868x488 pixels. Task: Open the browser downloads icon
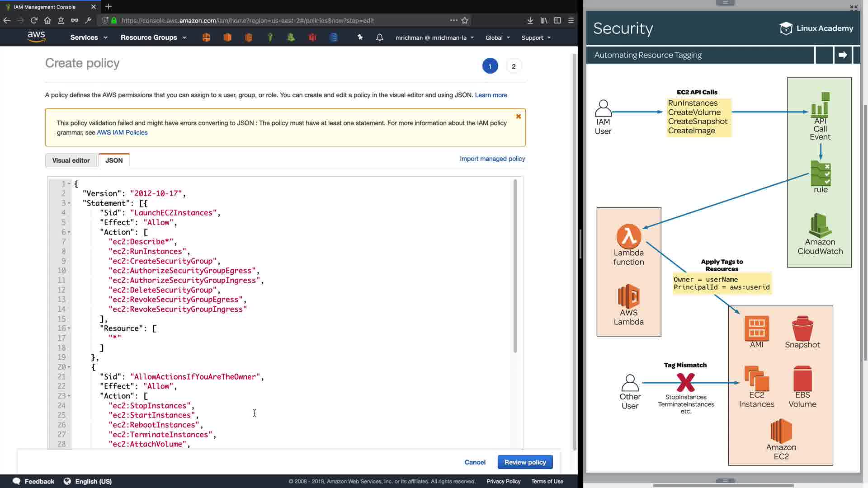530,20
